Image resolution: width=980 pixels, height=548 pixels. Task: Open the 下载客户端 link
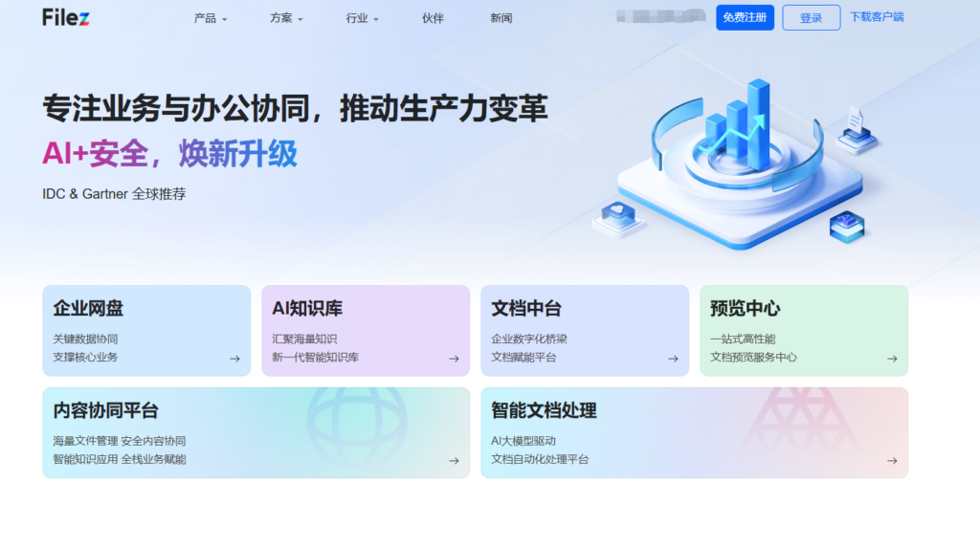(877, 17)
